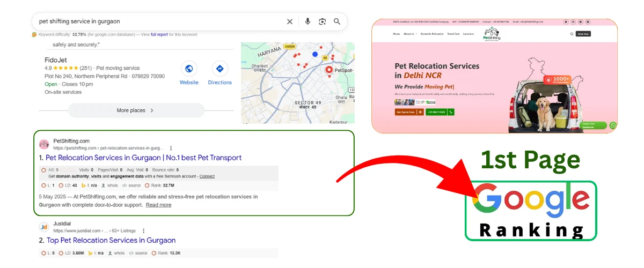The width and height of the screenshot is (644, 268).
Task: Expand About Us menu on PetShifting site
Action: 409,34
